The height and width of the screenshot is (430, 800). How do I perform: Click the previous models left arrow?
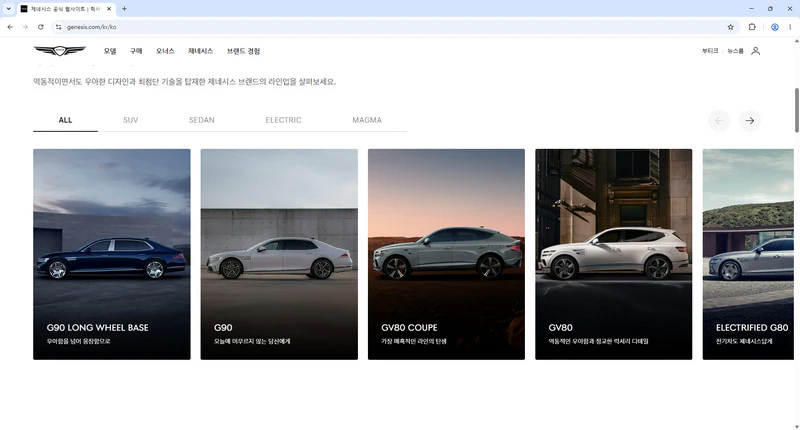[x=719, y=121]
